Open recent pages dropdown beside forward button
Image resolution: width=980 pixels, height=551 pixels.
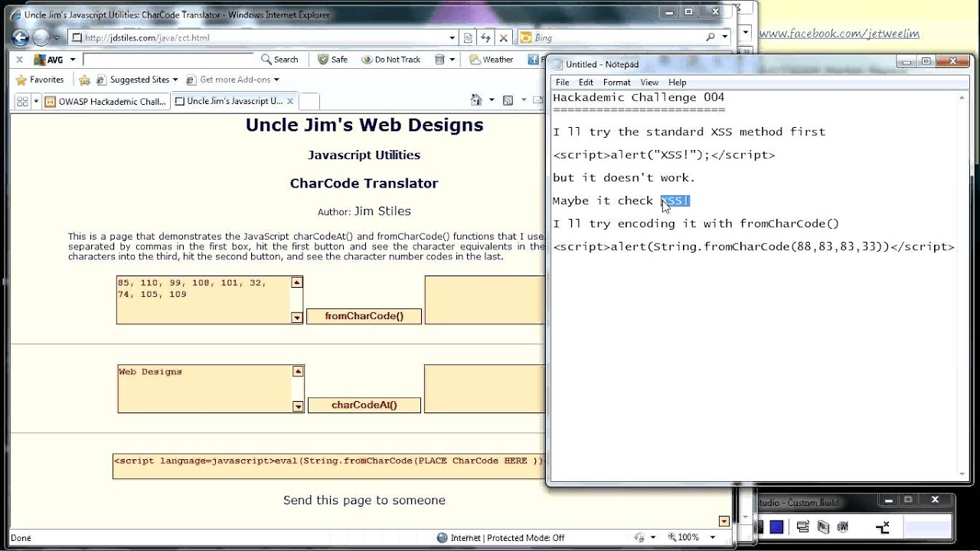[56, 38]
